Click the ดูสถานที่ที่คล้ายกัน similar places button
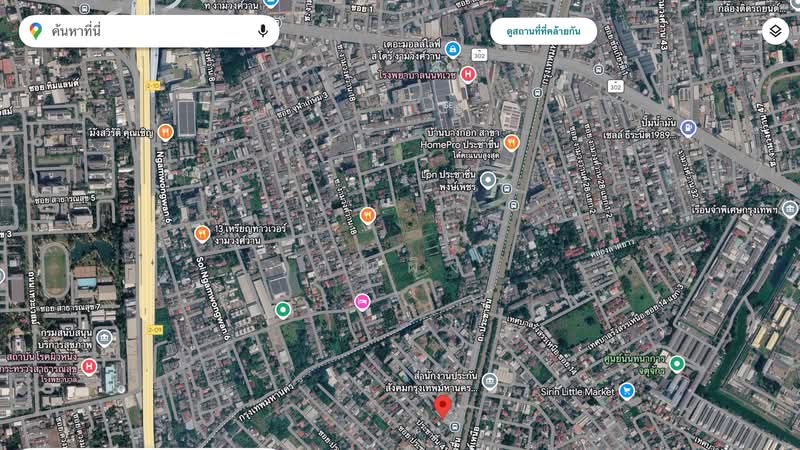Image resolution: width=800 pixels, height=450 pixels. click(543, 31)
